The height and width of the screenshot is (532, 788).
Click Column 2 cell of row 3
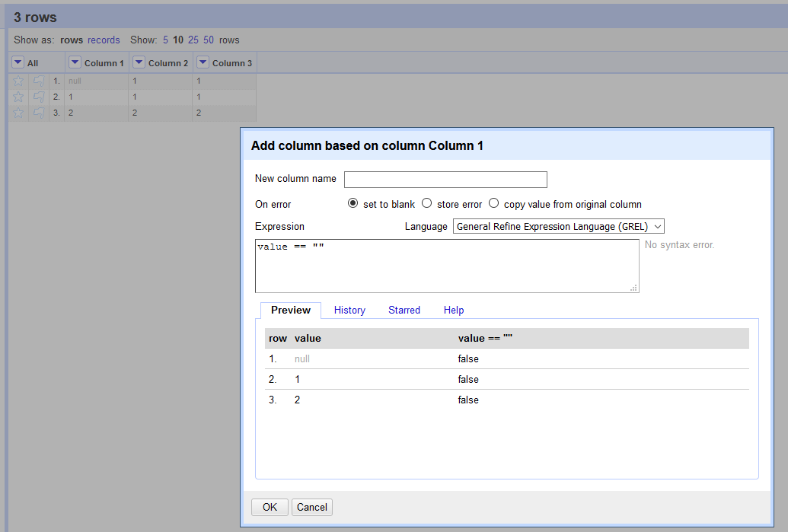pyautogui.click(x=161, y=113)
